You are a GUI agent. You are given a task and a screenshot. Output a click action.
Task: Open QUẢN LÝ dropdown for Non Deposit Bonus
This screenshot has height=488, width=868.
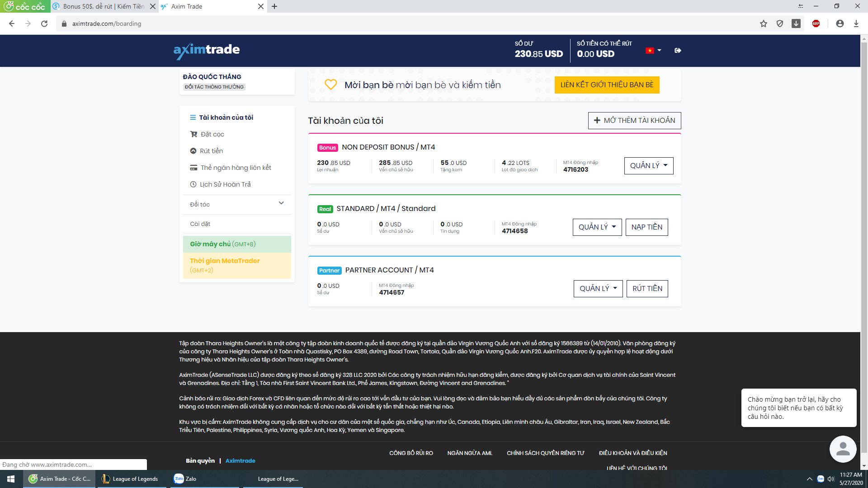[x=648, y=166]
